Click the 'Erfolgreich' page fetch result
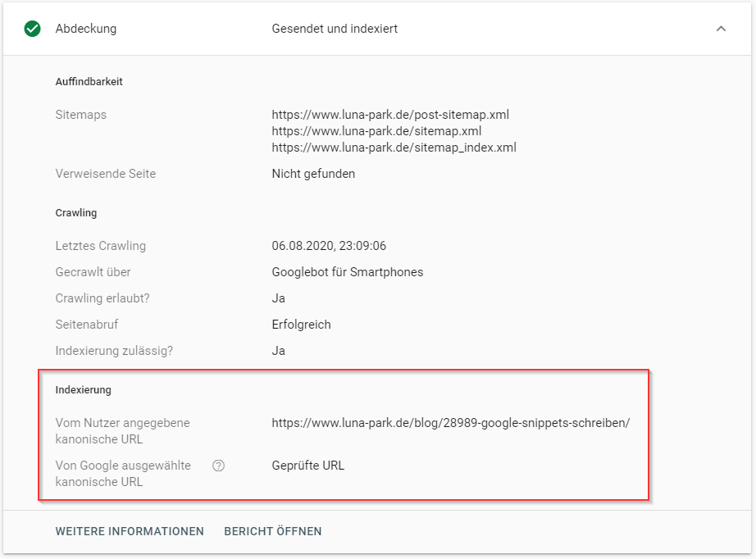756x559 pixels. (x=301, y=325)
